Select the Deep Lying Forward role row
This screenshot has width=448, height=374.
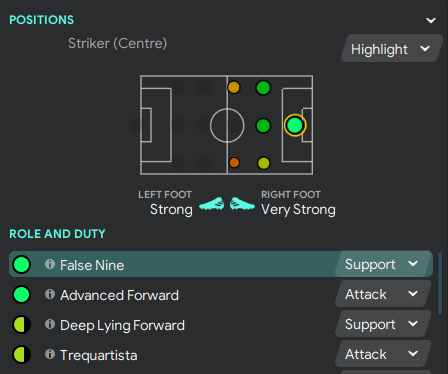tap(220, 324)
